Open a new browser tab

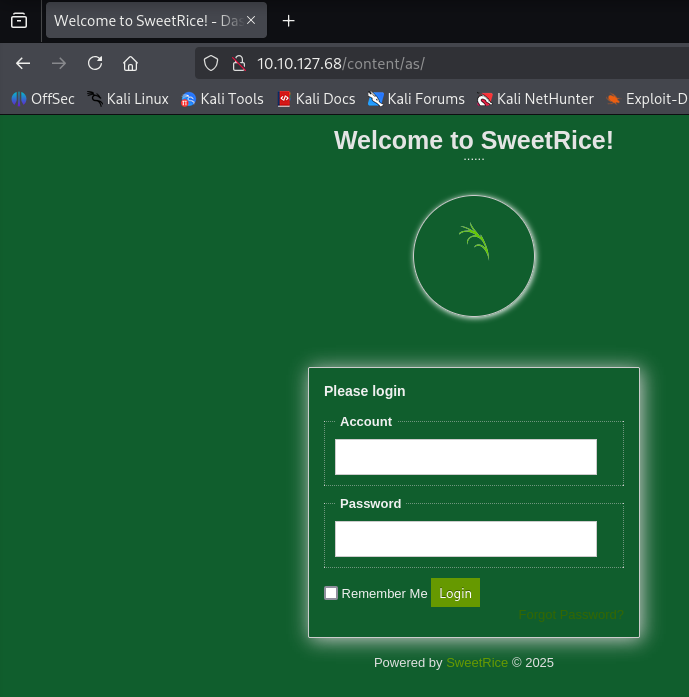(x=288, y=20)
